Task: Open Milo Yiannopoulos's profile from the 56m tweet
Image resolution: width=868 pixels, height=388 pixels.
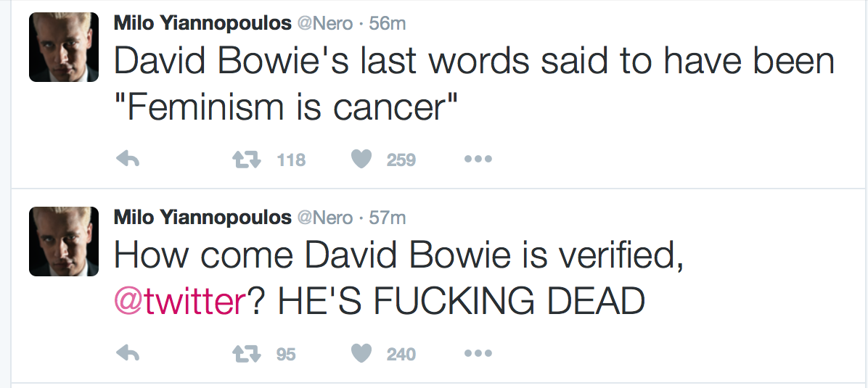Action: click(202, 22)
